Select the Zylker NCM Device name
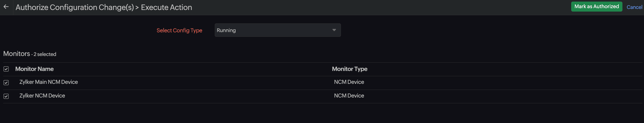The image size is (644, 123). [x=42, y=96]
